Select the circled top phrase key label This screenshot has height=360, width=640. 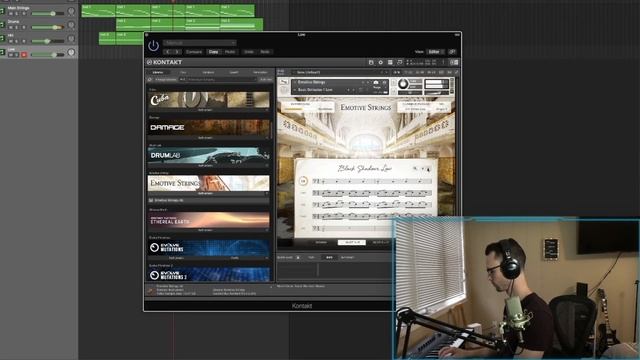click(x=303, y=181)
